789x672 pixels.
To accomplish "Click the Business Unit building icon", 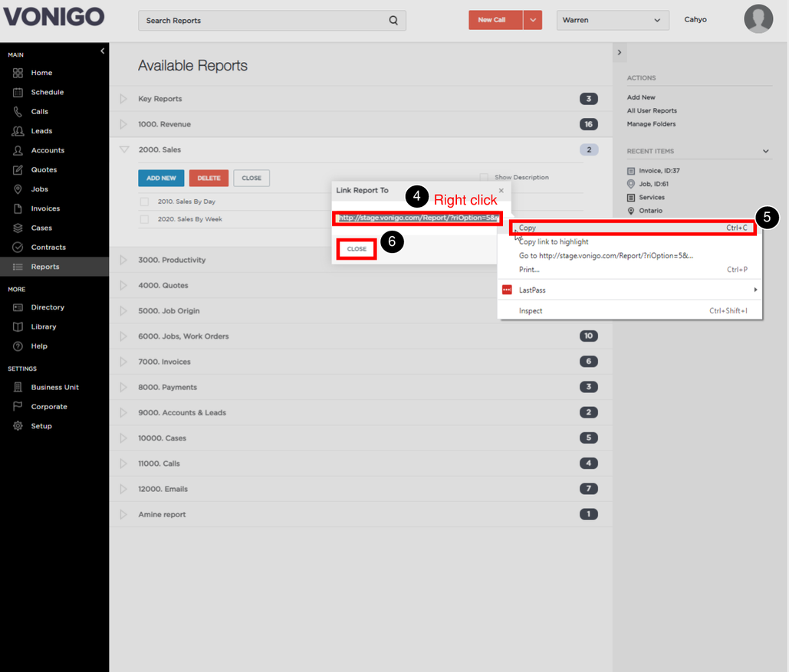I will 18,387.
